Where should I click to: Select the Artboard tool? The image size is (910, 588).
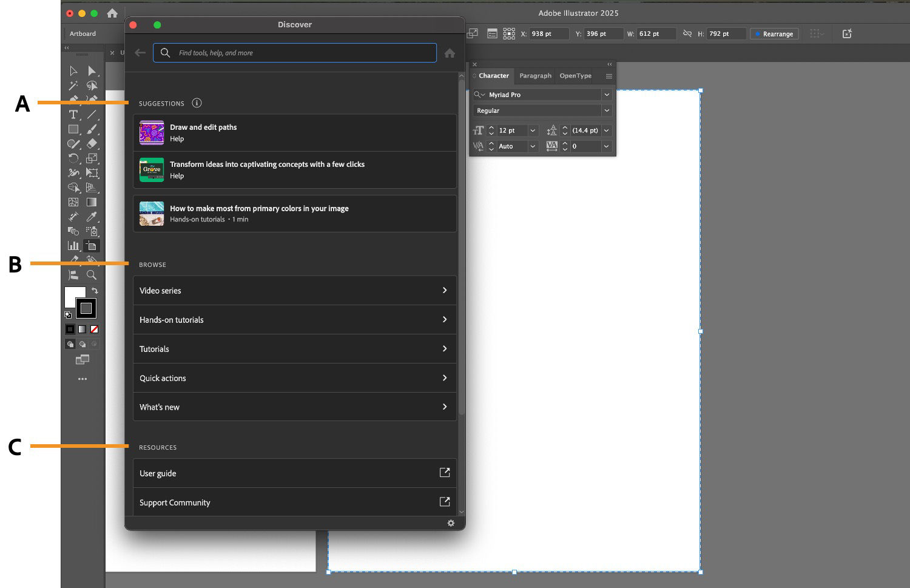click(x=92, y=246)
